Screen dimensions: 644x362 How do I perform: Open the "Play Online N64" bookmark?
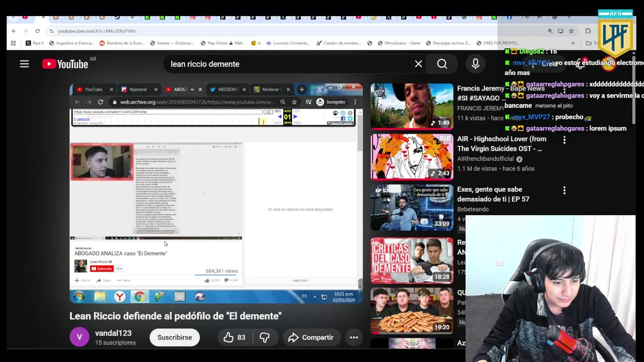click(x=222, y=43)
